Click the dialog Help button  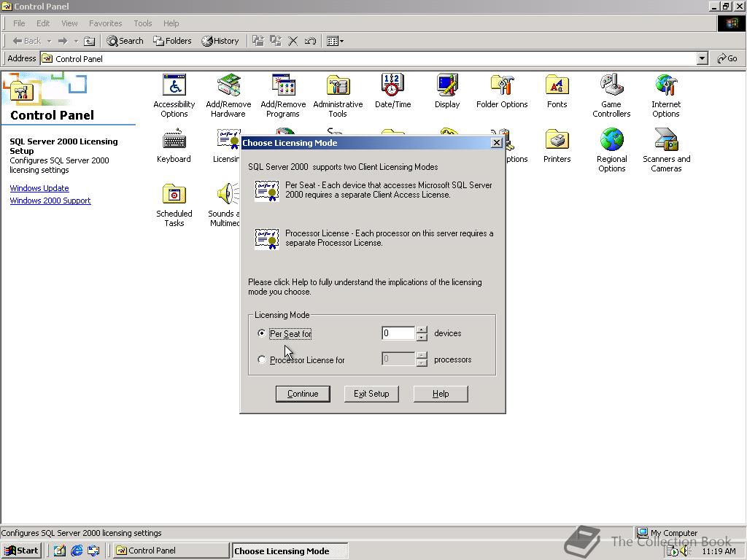[x=441, y=394]
